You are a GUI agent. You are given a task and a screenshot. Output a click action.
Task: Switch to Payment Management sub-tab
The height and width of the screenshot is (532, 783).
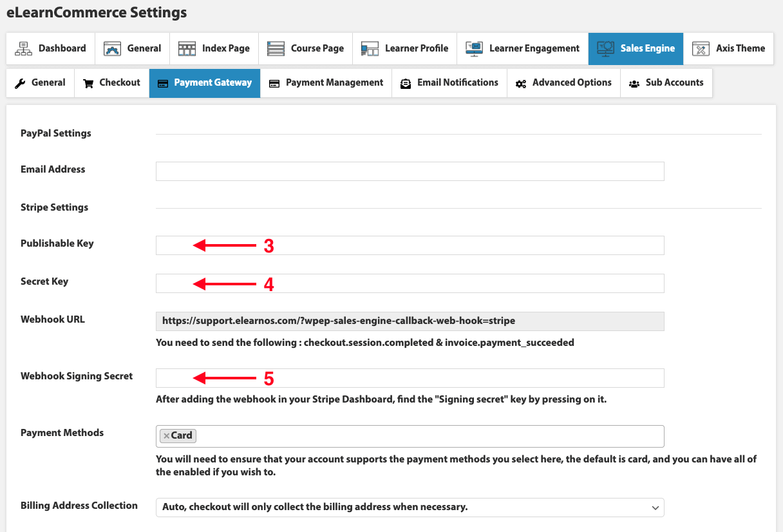tap(326, 83)
